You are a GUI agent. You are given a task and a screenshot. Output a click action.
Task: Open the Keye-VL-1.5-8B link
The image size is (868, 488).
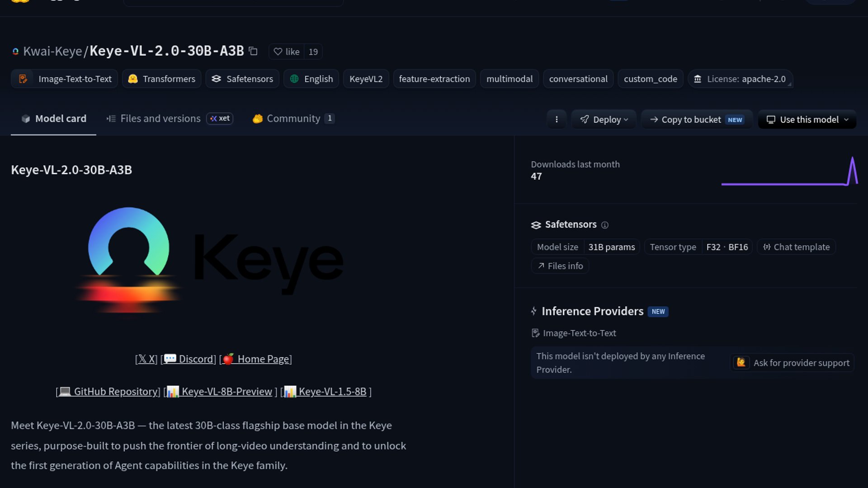pyautogui.click(x=325, y=392)
